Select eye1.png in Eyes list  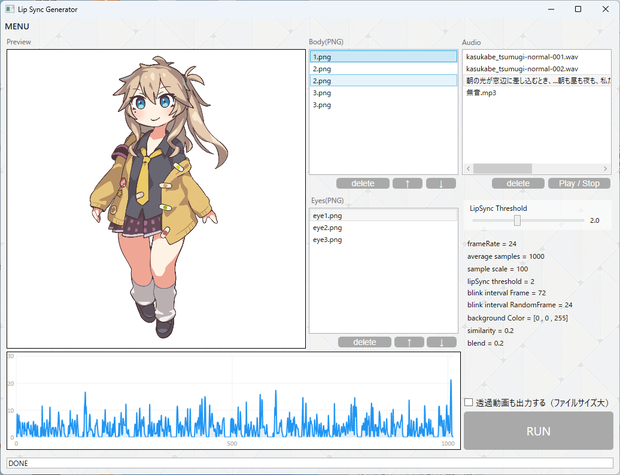pyautogui.click(x=383, y=216)
